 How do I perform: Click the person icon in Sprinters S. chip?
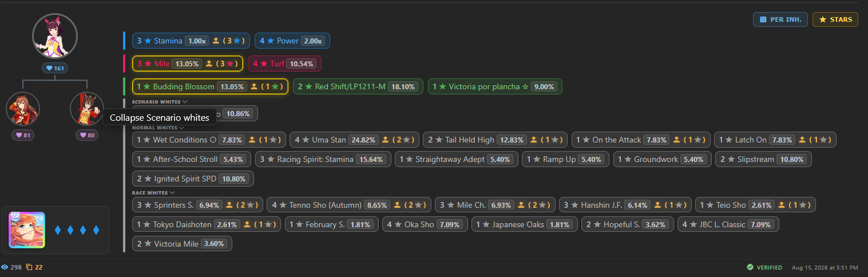(229, 205)
